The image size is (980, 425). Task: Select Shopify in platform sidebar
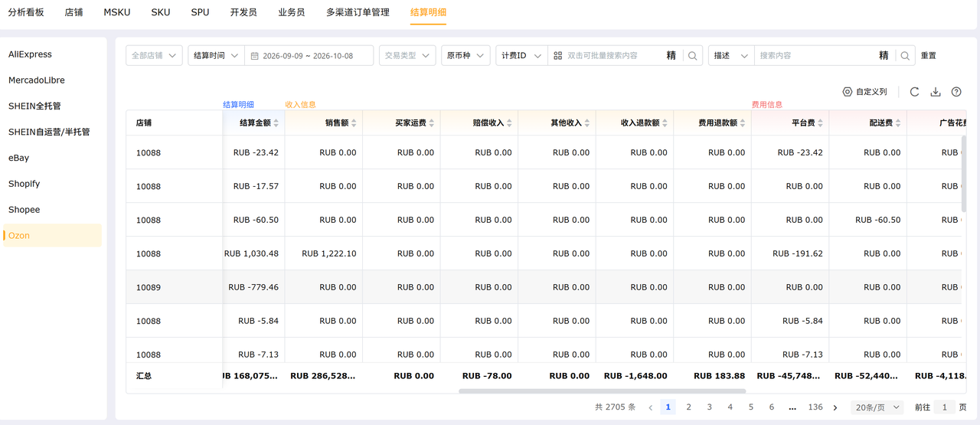coord(52,184)
